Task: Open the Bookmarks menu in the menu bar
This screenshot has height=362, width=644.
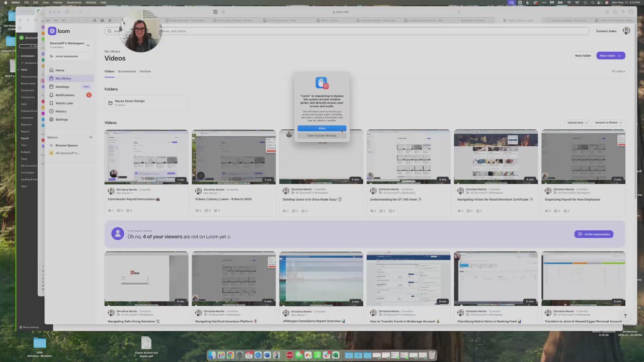Action: [74, 3]
